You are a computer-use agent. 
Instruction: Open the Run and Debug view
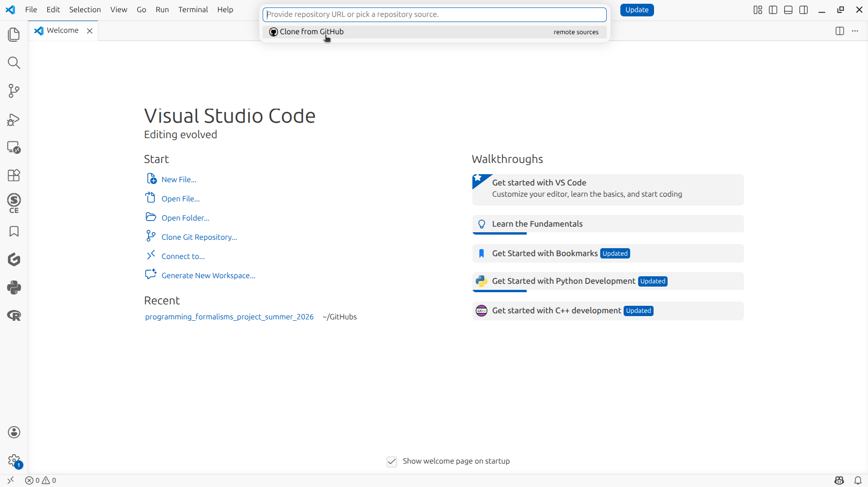[14, 119]
